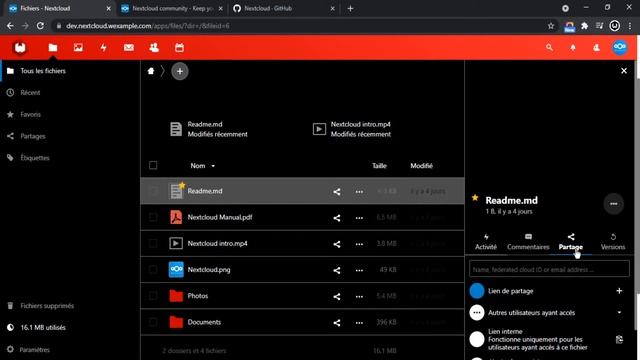The width and height of the screenshot is (640, 360).
Task: Sort by Modifié column
Action: pyautogui.click(x=422, y=166)
